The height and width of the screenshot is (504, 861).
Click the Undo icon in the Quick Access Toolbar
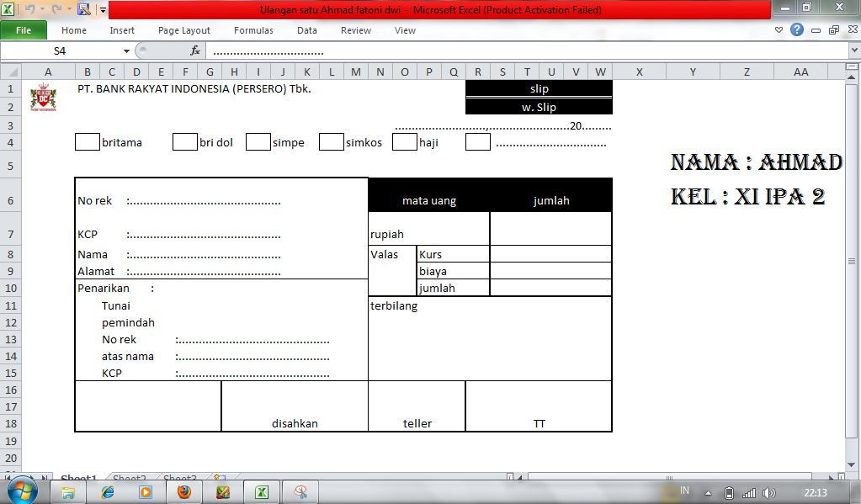[29, 8]
